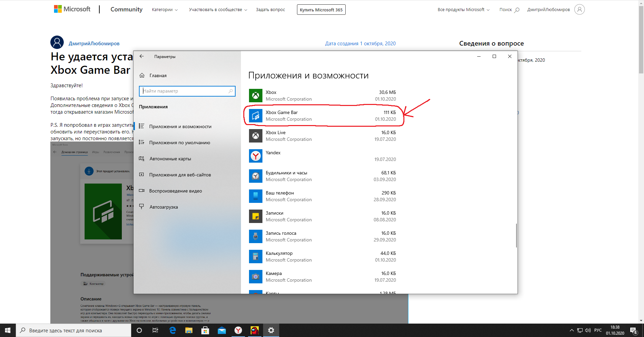
Task: Click the Дата создания 1 октября, 2020 text
Action: [x=360, y=44]
